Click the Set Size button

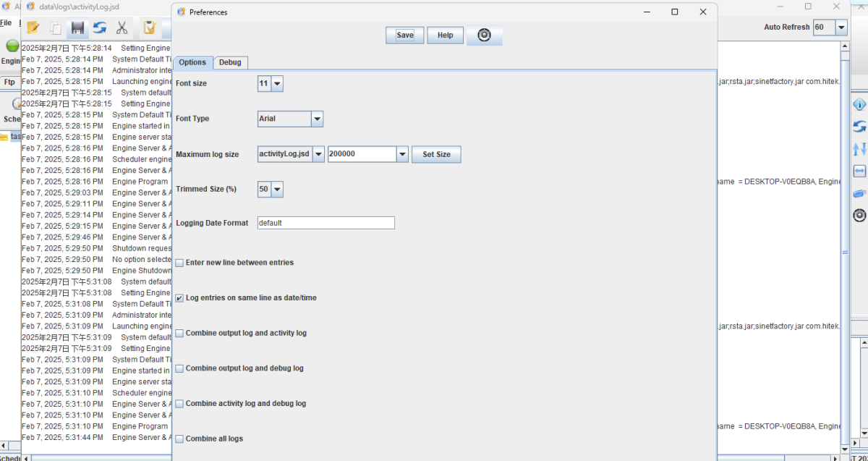(x=436, y=155)
